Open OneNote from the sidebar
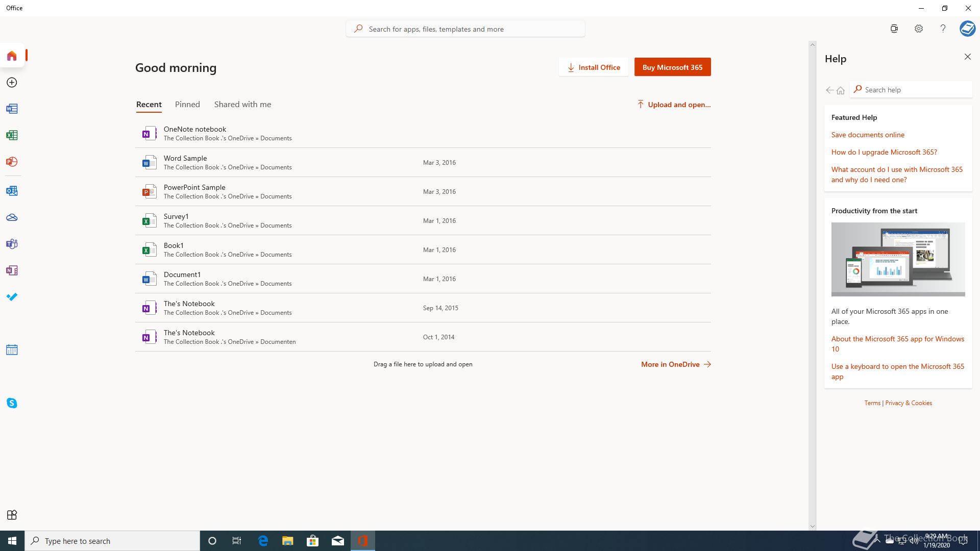This screenshot has width=980, height=551. [12, 270]
